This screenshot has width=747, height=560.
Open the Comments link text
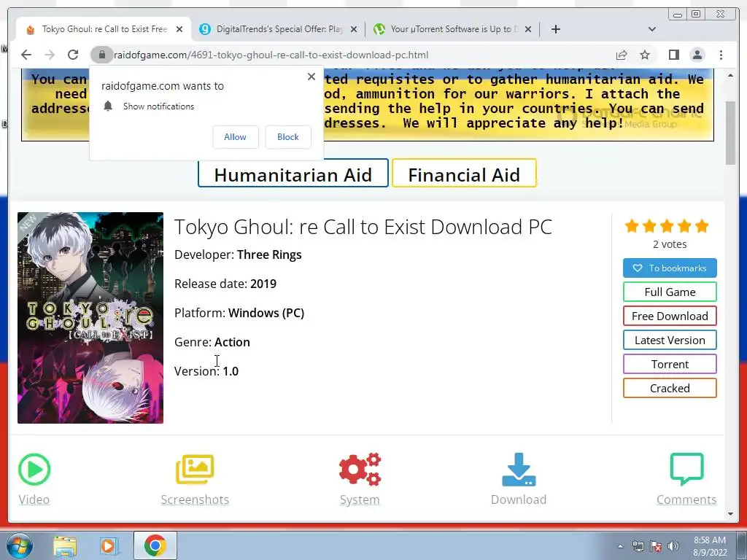(x=686, y=499)
